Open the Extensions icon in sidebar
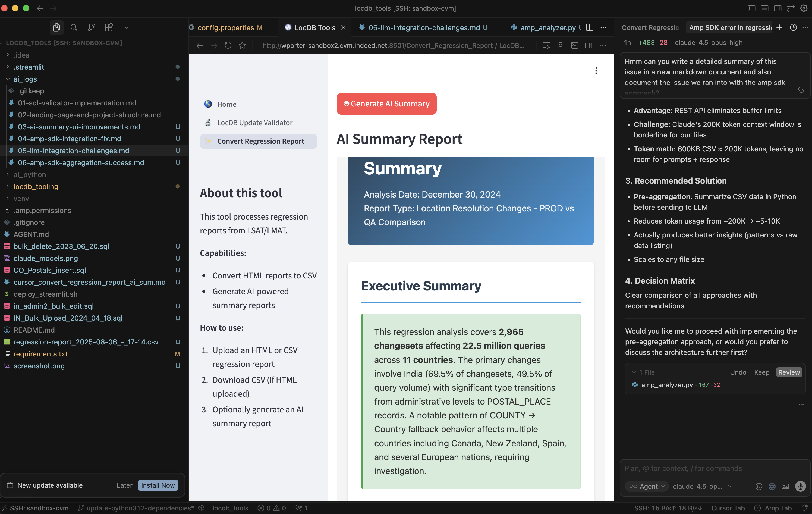Viewport: 812px width, 514px height. click(109, 27)
